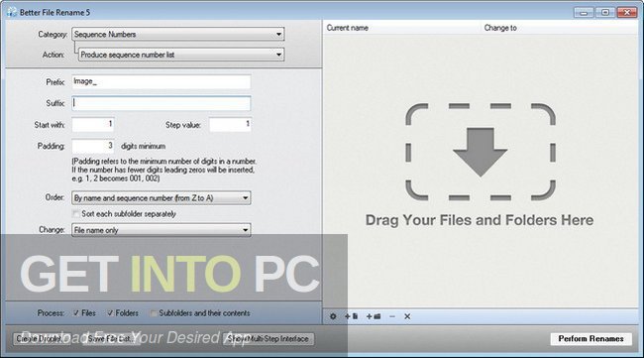Screen dimensions: 644x358
Task: Clear the file list with X icon
Action: pos(407,316)
